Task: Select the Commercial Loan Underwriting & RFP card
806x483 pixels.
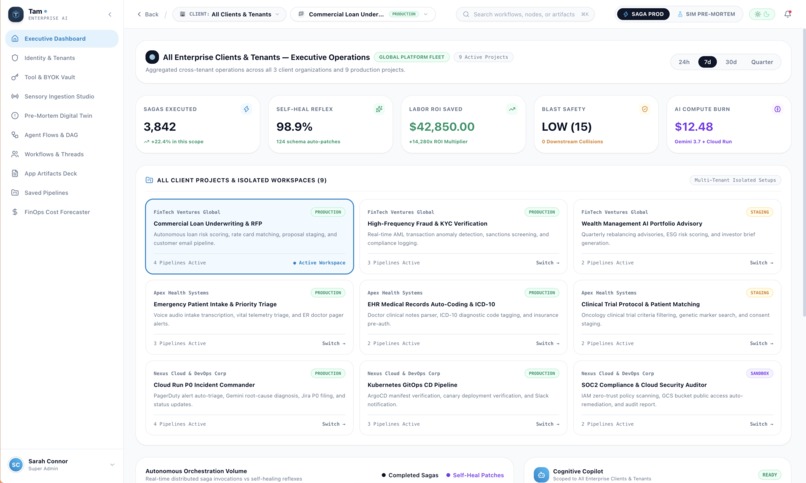Action: coord(249,236)
